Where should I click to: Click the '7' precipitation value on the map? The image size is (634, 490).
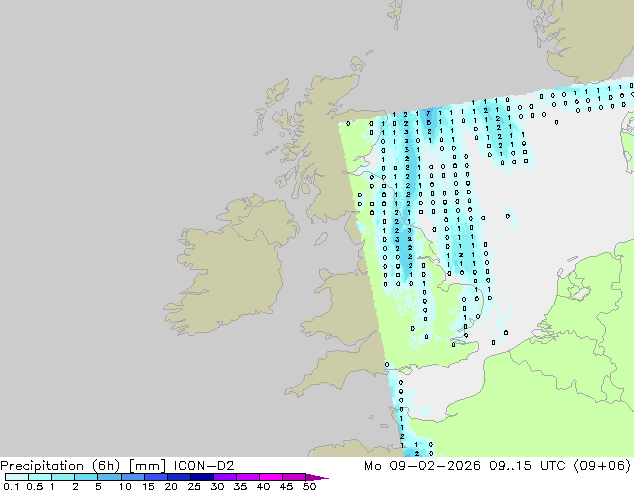click(428, 114)
